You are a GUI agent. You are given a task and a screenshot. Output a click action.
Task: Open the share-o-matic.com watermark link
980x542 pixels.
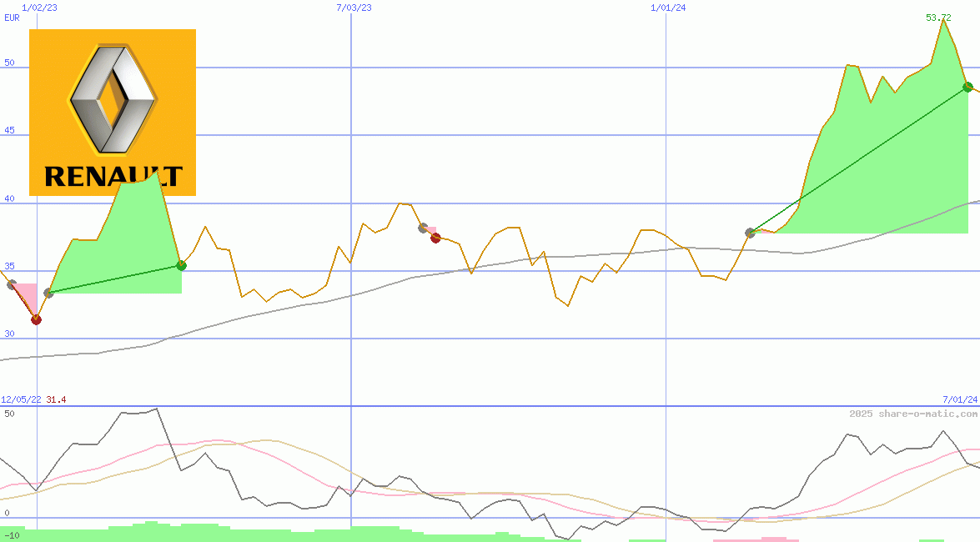tap(912, 414)
